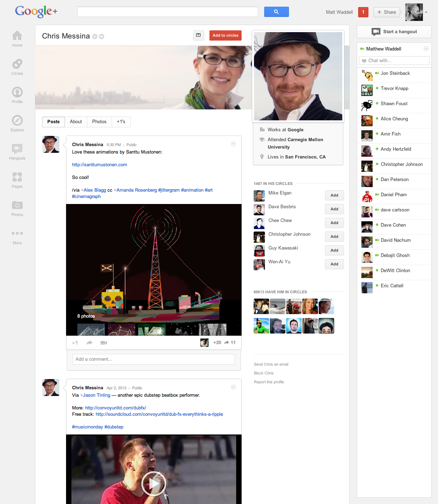Open the santtumustonen.com link
Viewport: 438px width, 504px height.
(99, 164)
